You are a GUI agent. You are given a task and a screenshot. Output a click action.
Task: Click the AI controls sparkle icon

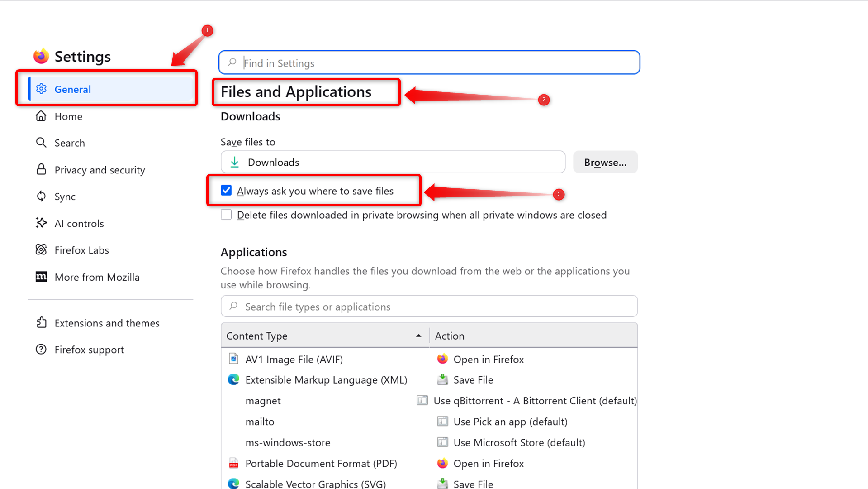click(x=41, y=223)
